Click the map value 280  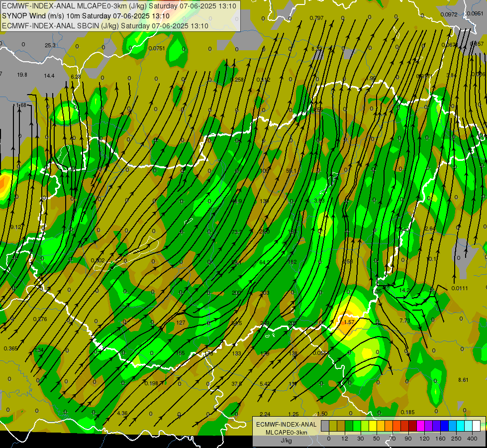(x=264, y=231)
